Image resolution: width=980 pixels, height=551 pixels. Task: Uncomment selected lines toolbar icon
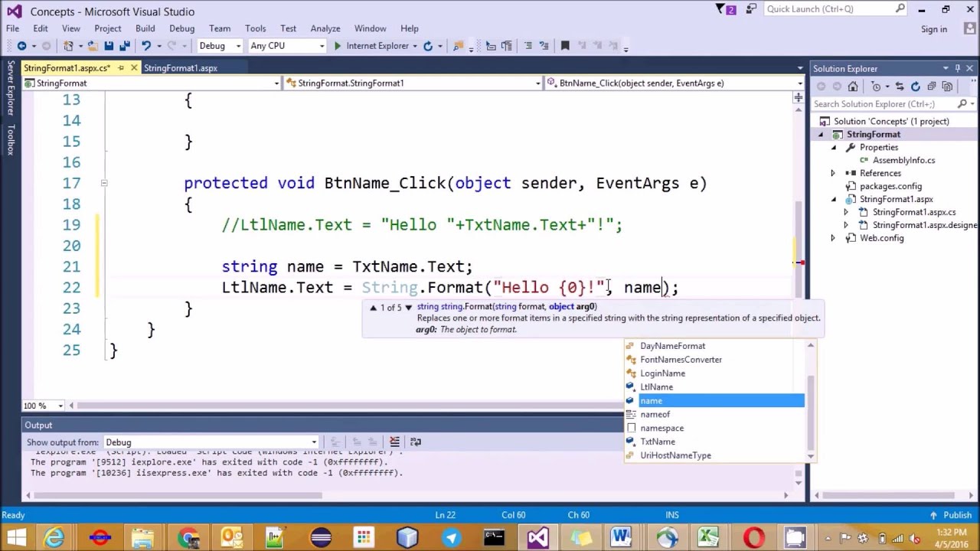coord(544,46)
